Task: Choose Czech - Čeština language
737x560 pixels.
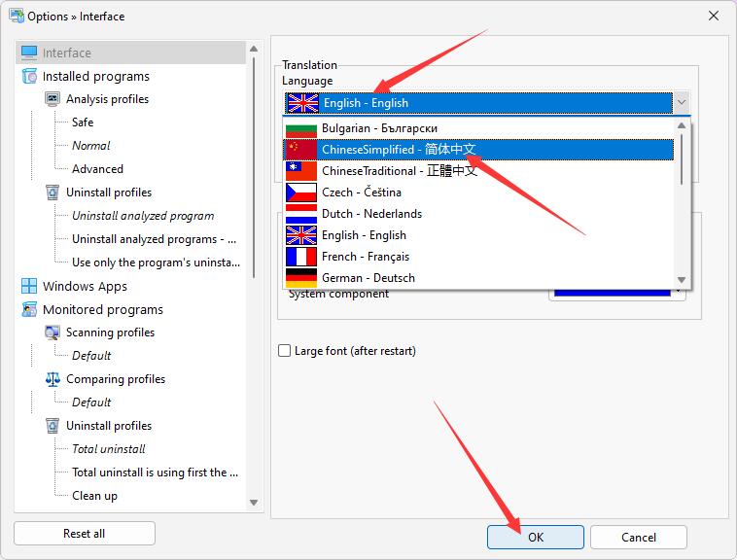Action: pos(478,192)
